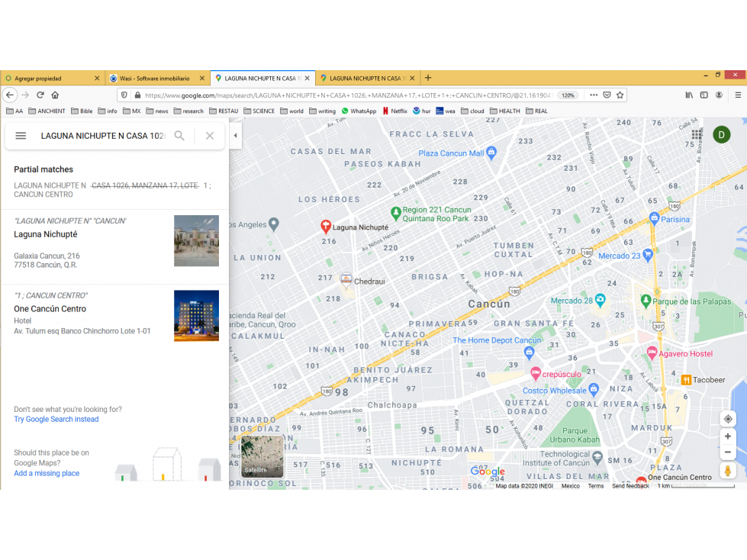This screenshot has height=560, width=747.
Task: Close the Wasi - Software inmobiliario tab
Action: point(202,78)
